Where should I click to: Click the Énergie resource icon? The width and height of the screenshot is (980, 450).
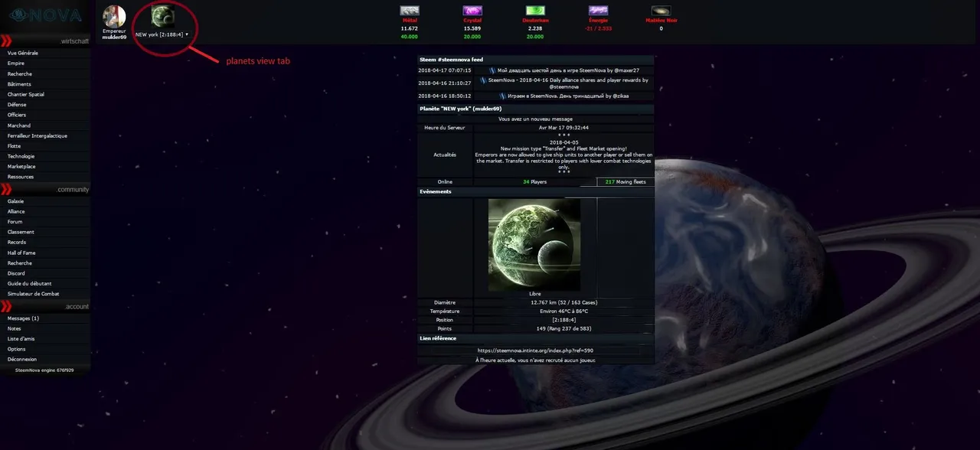(x=598, y=11)
